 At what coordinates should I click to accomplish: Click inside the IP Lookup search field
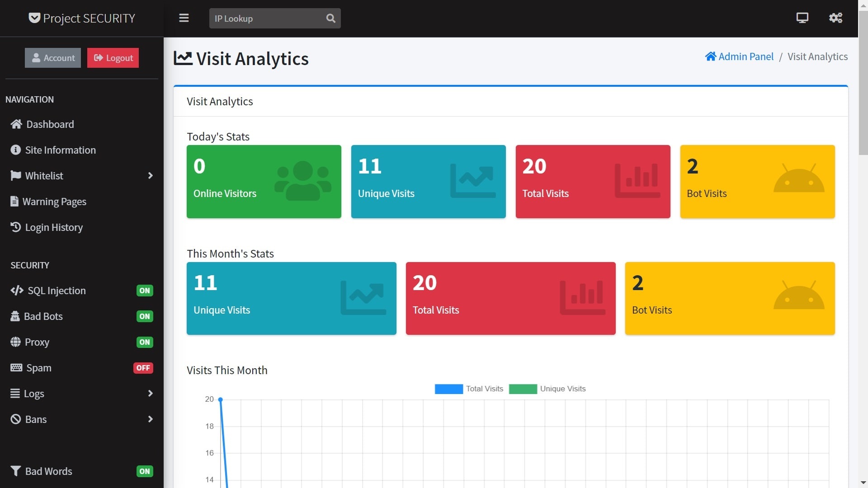pos(262,18)
